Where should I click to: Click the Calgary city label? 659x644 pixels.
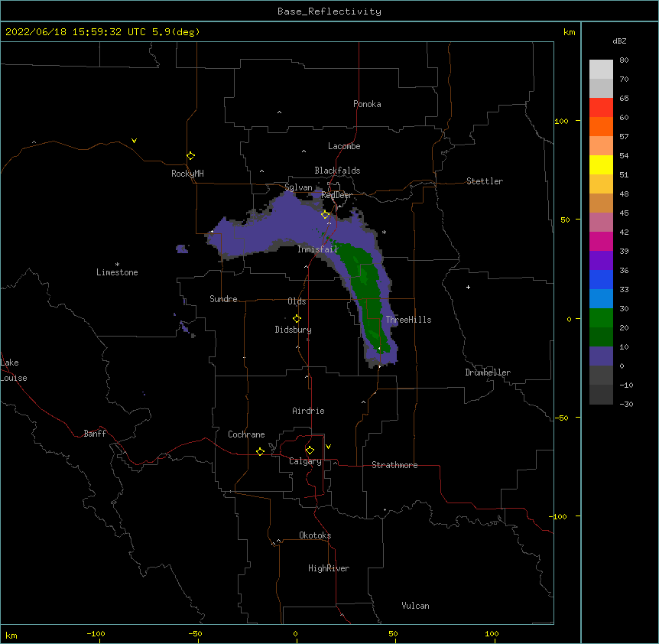[x=305, y=461]
